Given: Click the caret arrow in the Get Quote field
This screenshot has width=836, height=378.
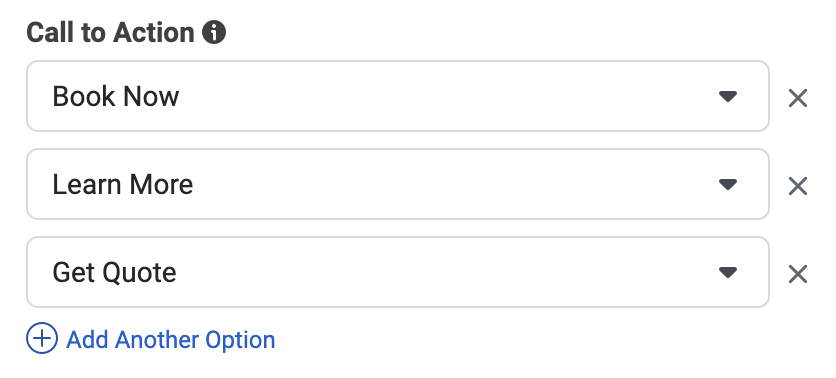Looking at the screenshot, I should [728, 272].
